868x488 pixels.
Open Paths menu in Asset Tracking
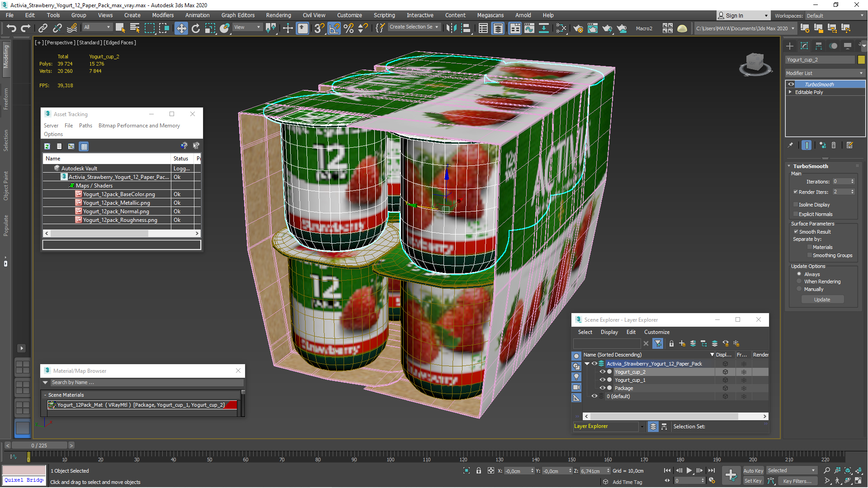85,126
